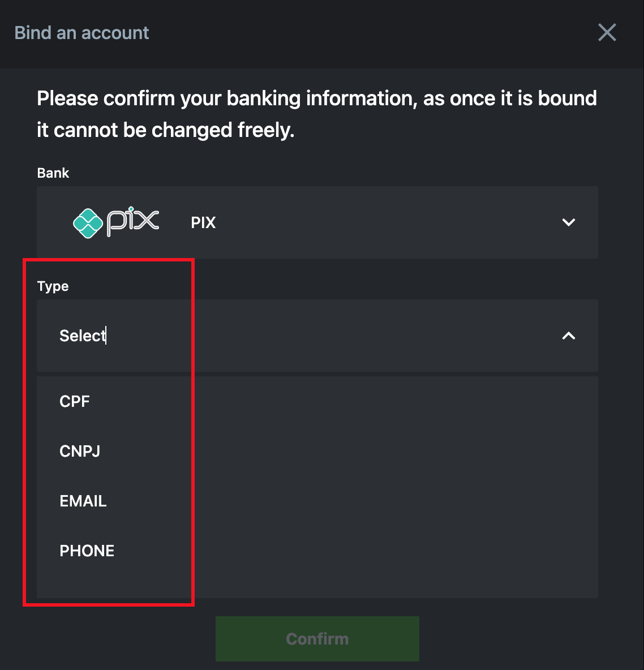This screenshot has height=670, width=644.
Task: Expand the Bank dropdown chevron
Action: pos(568,222)
